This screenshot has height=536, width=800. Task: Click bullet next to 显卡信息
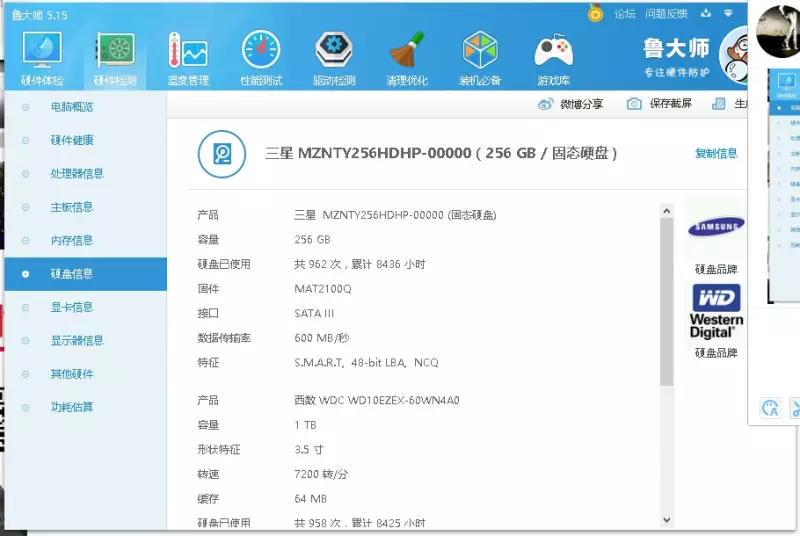[x=26, y=308]
